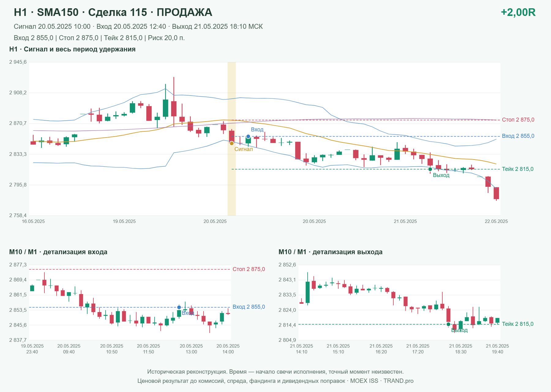
Task: Click the 2 833,3 price axis label
Action: click(x=18, y=154)
